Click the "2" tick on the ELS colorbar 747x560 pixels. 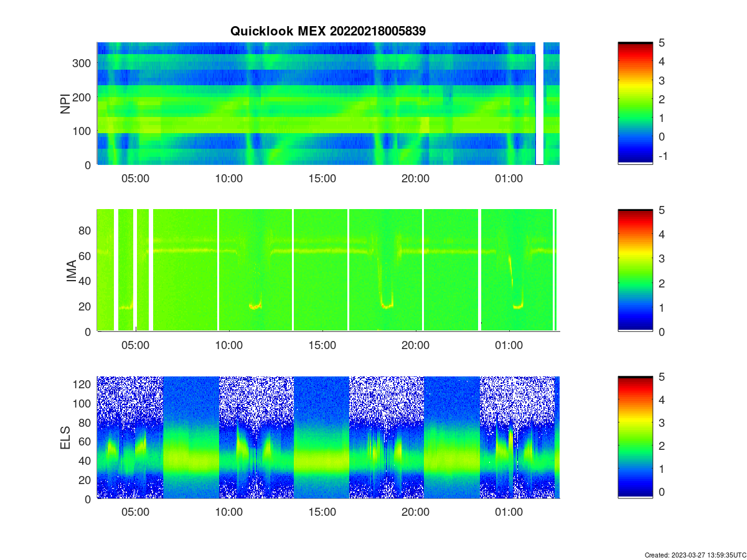coord(662,446)
